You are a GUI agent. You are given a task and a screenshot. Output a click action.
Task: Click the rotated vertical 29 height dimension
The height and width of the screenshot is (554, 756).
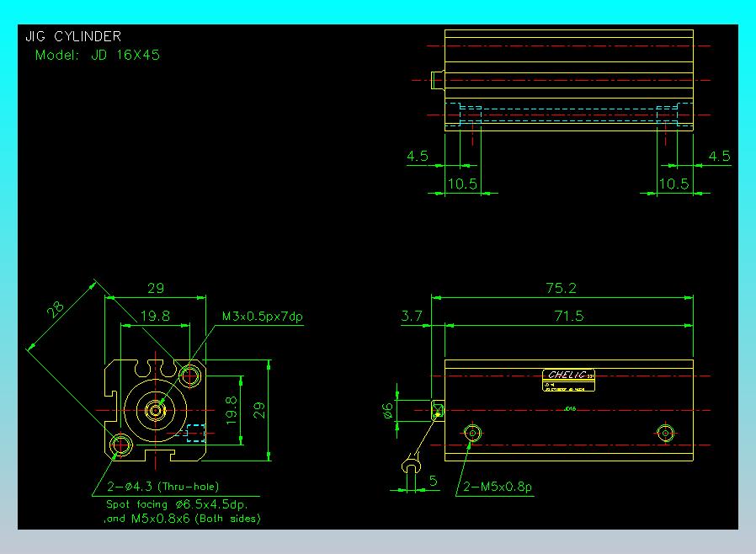click(259, 410)
